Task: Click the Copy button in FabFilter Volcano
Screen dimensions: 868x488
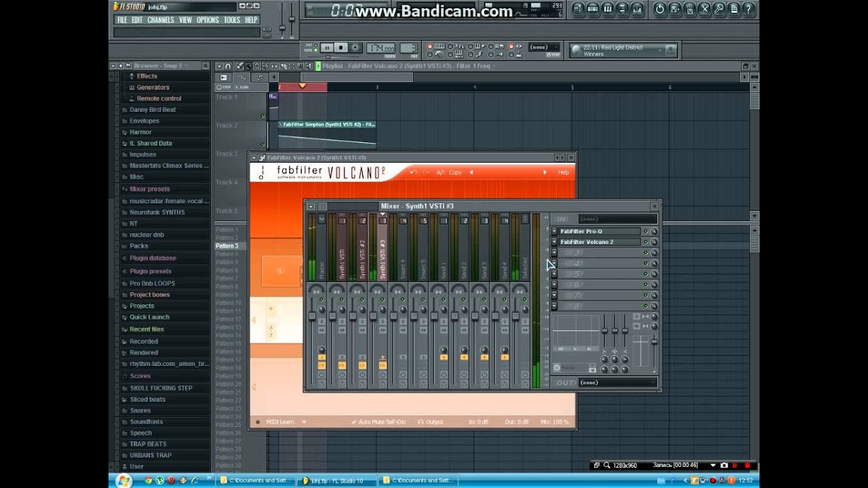Action: tap(455, 172)
